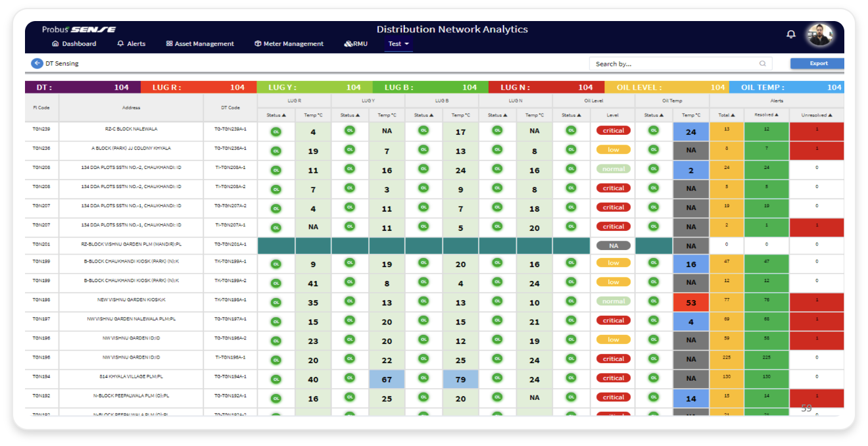Sort by Unresolved alerts column
Image resolution: width=868 pixels, height=446 pixels.
pyautogui.click(x=817, y=115)
